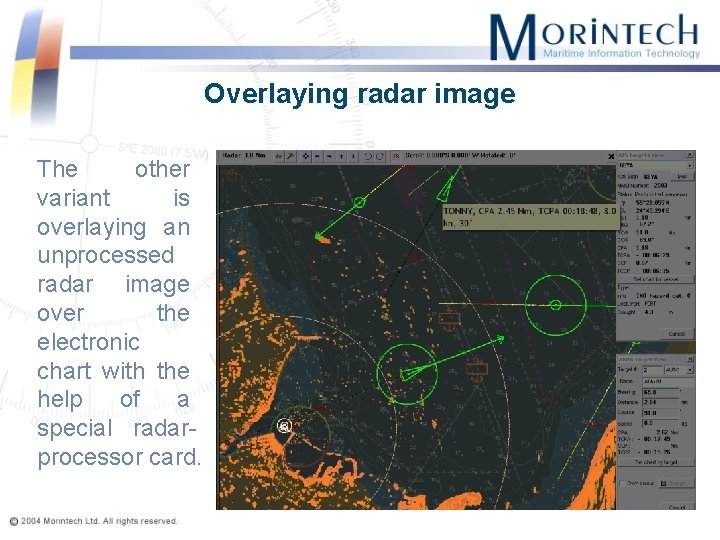Click the Set chart by target button
The height and width of the screenshot is (540, 720).
tap(656, 462)
